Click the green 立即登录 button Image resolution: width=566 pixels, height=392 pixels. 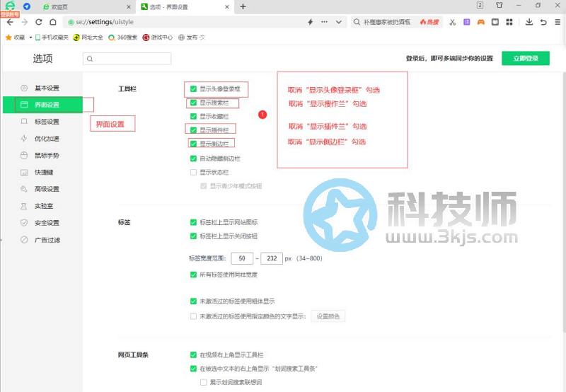[525, 59]
